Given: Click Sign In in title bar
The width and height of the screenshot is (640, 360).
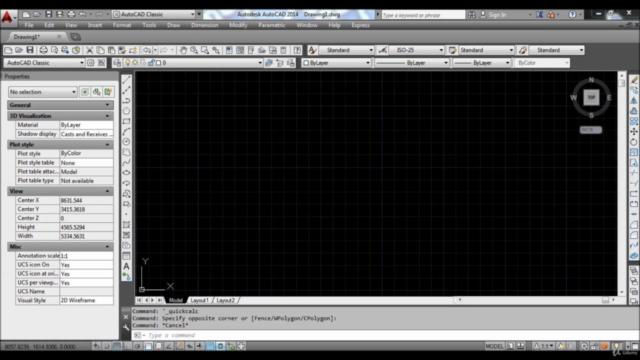Looking at the screenshot, I should pyautogui.click(x=498, y=15).
